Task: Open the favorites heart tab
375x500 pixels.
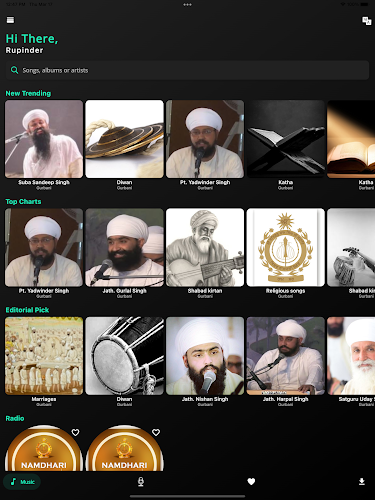Action: (x=251, y=481)
